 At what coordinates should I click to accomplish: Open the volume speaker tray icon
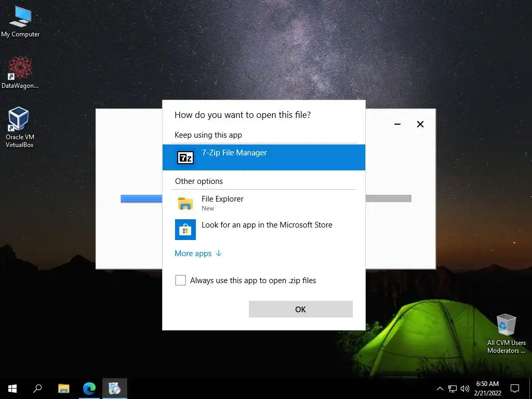click(465, 389)
